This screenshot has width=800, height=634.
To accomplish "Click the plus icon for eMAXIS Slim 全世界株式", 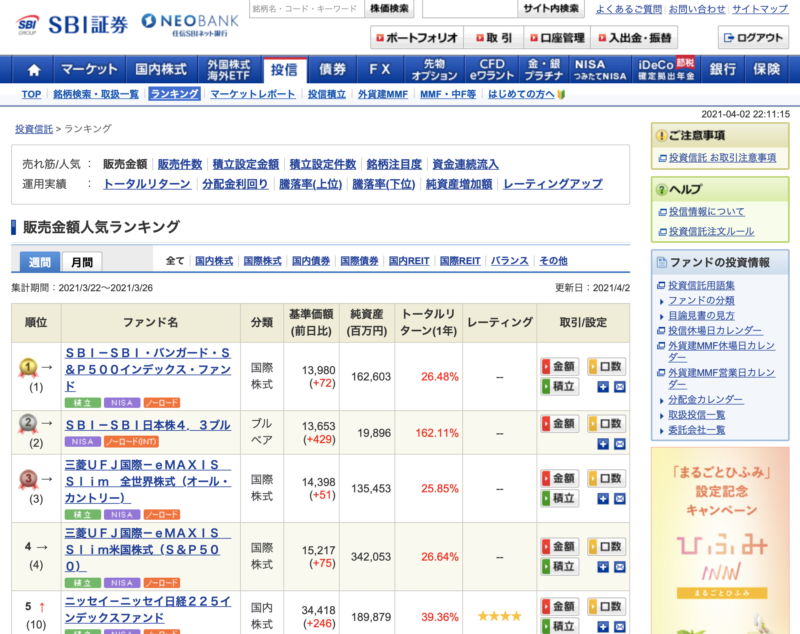I will click(x=603, y=499).
